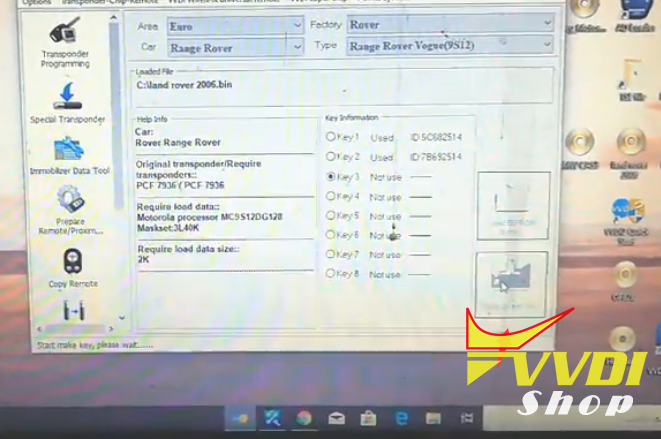Open Prepare Remote/Proxim... tool
This screenshot has height=439, width=661.
tap(70, 210)
